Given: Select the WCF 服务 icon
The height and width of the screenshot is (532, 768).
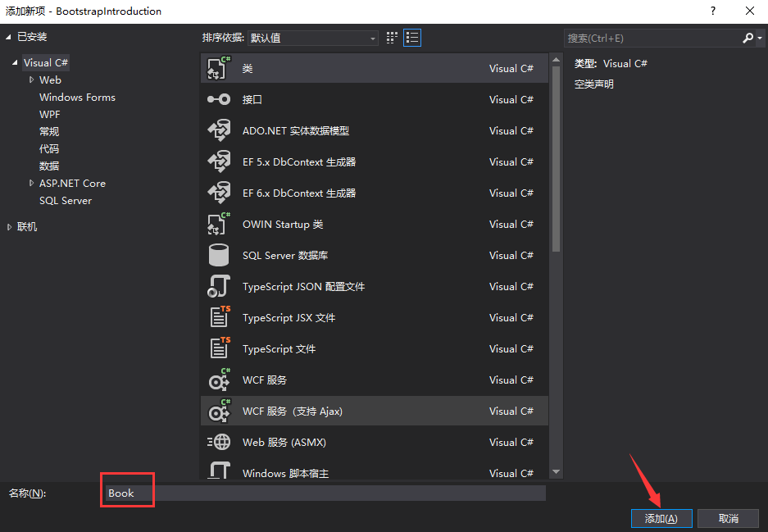Looking at the screenshot, I should pyautogui.click(x=219, y=380).
